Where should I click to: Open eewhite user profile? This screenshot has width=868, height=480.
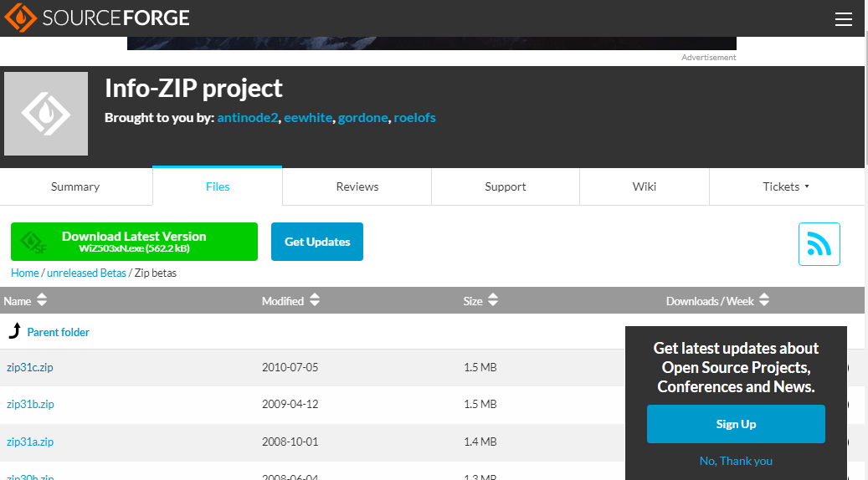(308, 118)
